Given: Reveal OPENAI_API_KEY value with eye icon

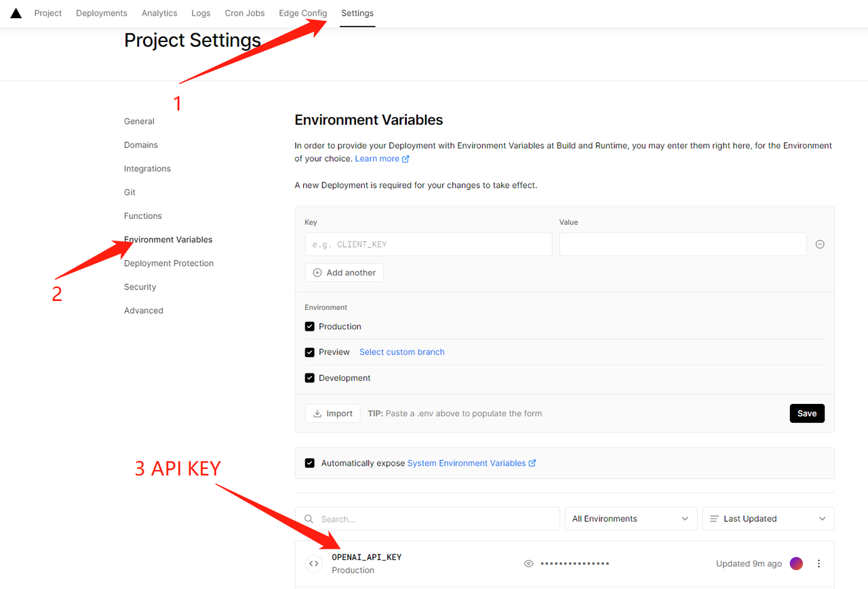Looking at the screenshot, I should [529, 563].
